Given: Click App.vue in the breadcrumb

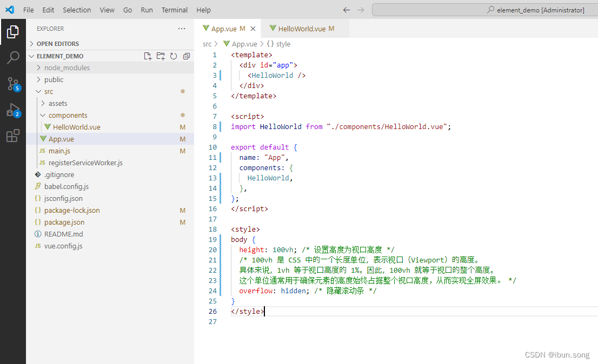Looking at the screenshot, I should click(244, 44).
